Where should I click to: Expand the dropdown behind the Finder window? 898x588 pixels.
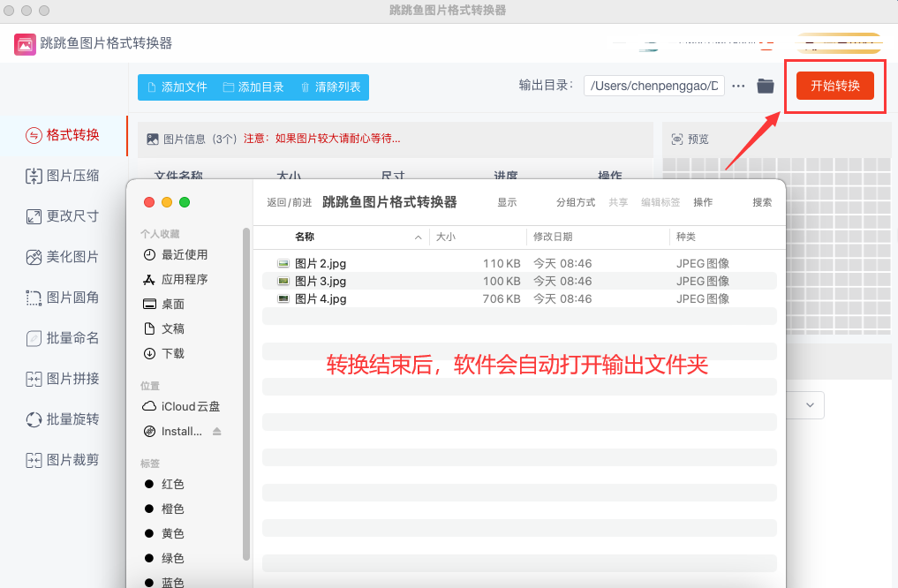tap(810, 404)
